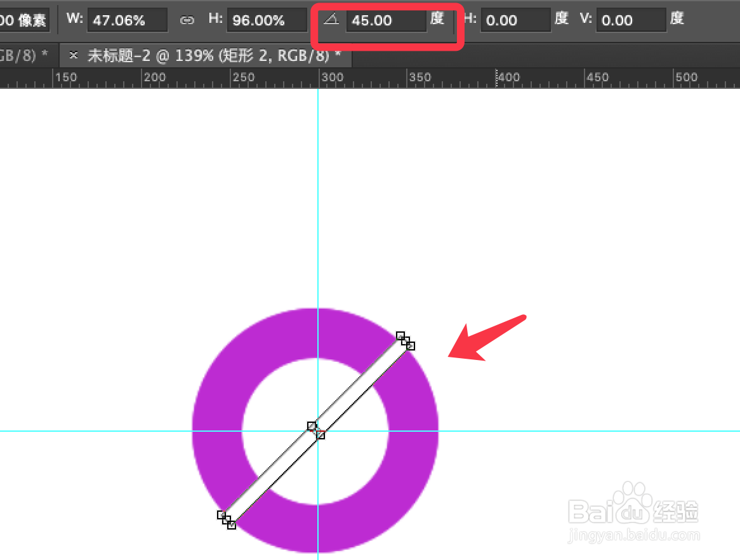Switch to the partially visible RGB/8 document tab
The height and width of the screenshot is (560, 740).
pyautogui.click(x=23, y=56)
